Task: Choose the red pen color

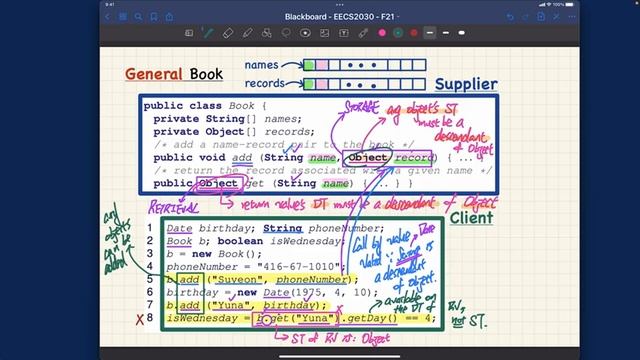Action: pos(414,33)
